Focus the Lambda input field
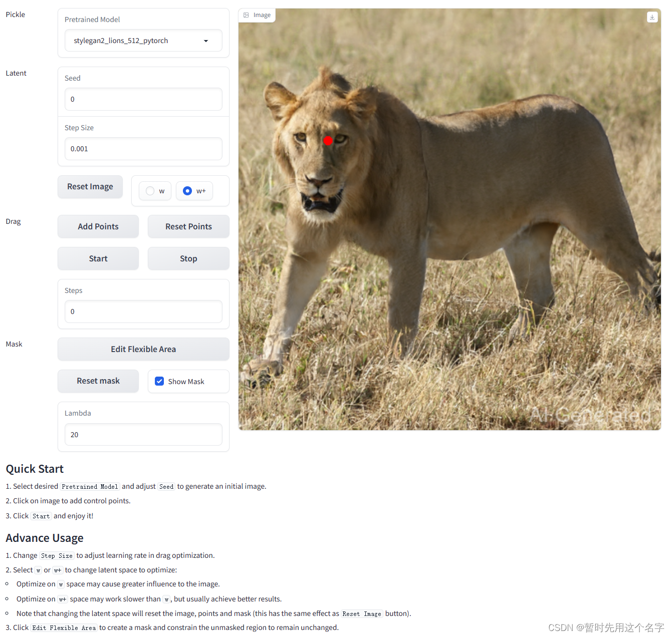Viewport: 672px width, 637px height. coord(143,435)
